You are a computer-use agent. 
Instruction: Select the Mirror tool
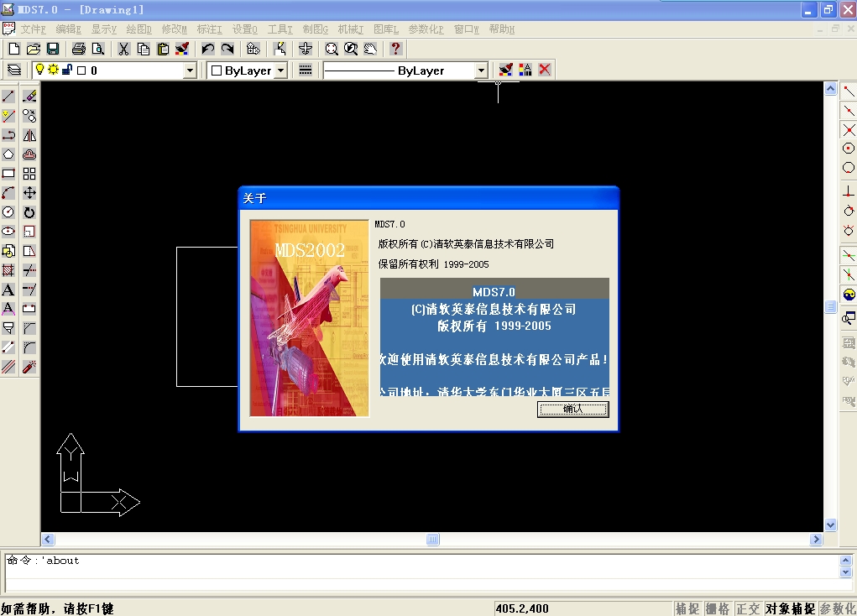click(29, 135)
